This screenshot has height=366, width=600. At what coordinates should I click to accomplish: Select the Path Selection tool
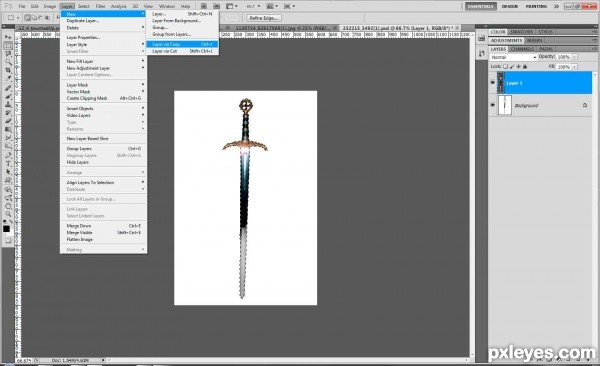(x=8, y=172)
